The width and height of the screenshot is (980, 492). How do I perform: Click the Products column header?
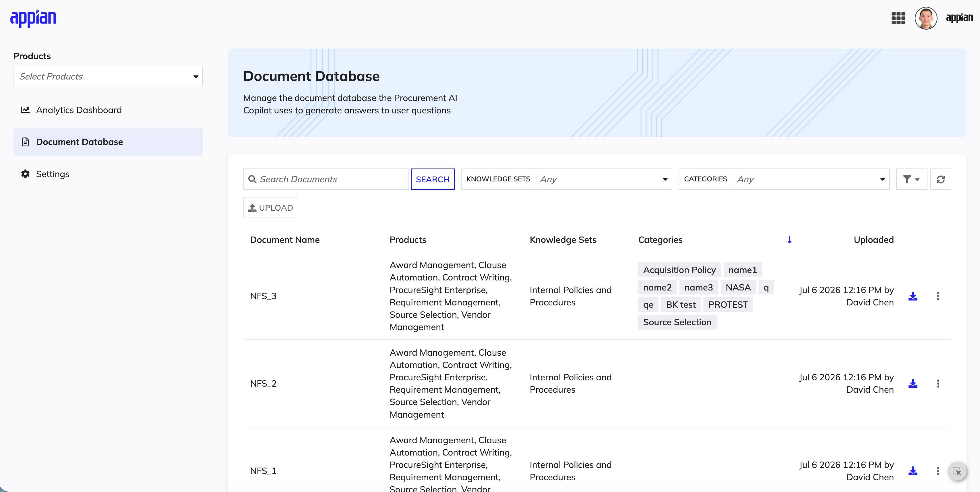coord(408,240)
